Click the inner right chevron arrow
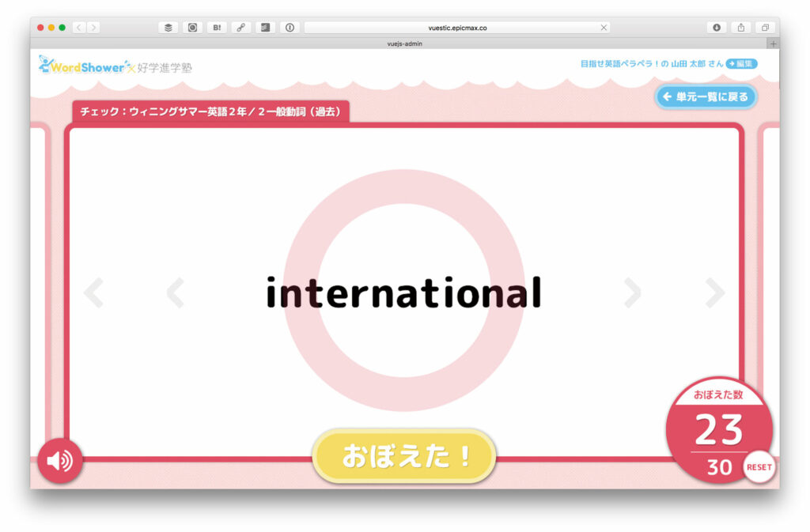 [632, 292]
